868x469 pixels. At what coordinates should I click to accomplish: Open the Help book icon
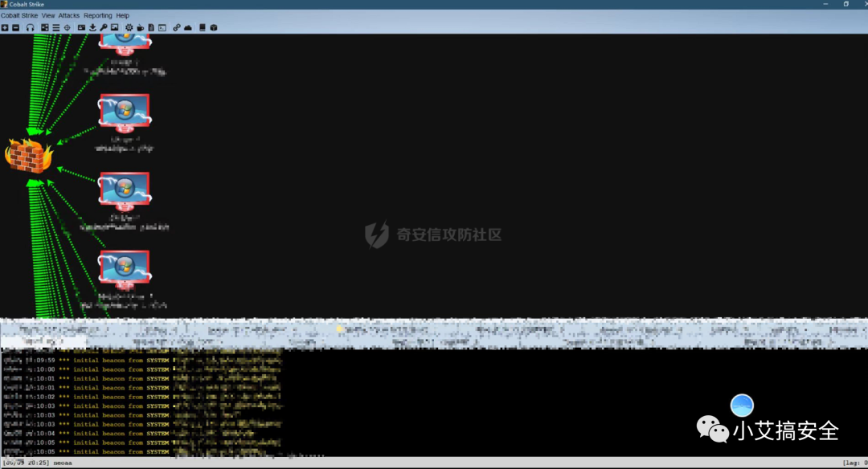(x=203, y=27)
